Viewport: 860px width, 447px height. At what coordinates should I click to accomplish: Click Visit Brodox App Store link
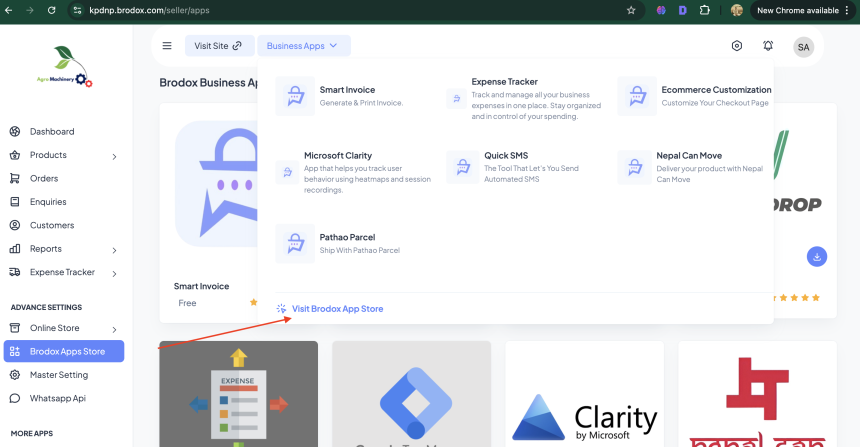click(337, 309)
